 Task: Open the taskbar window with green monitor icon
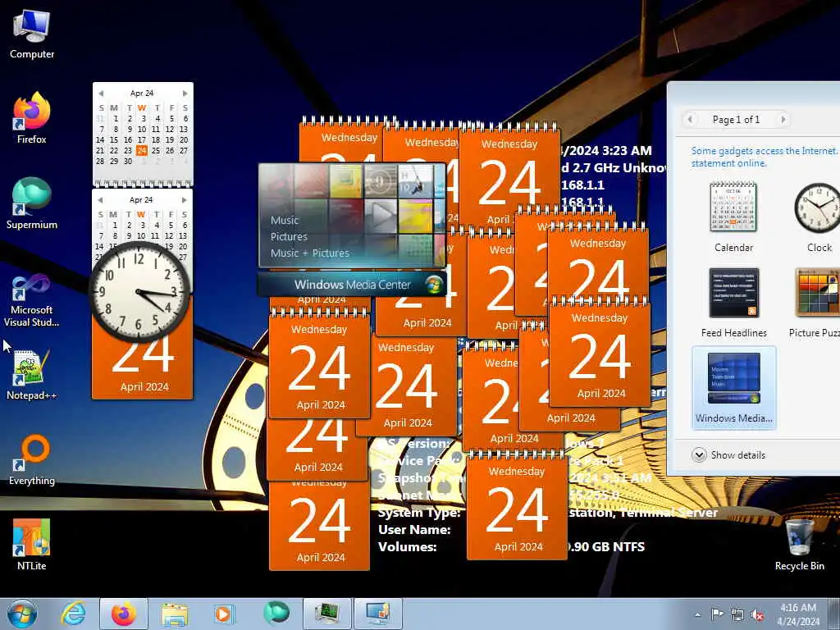326,614
